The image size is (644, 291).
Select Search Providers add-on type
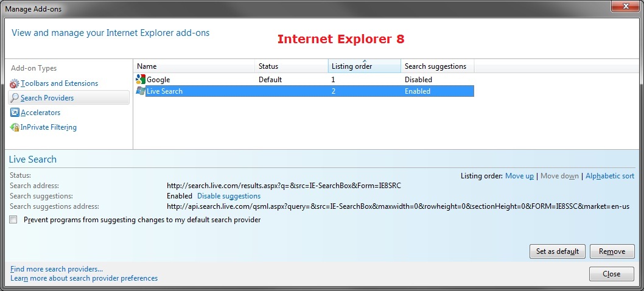click(x=69, y=98)
